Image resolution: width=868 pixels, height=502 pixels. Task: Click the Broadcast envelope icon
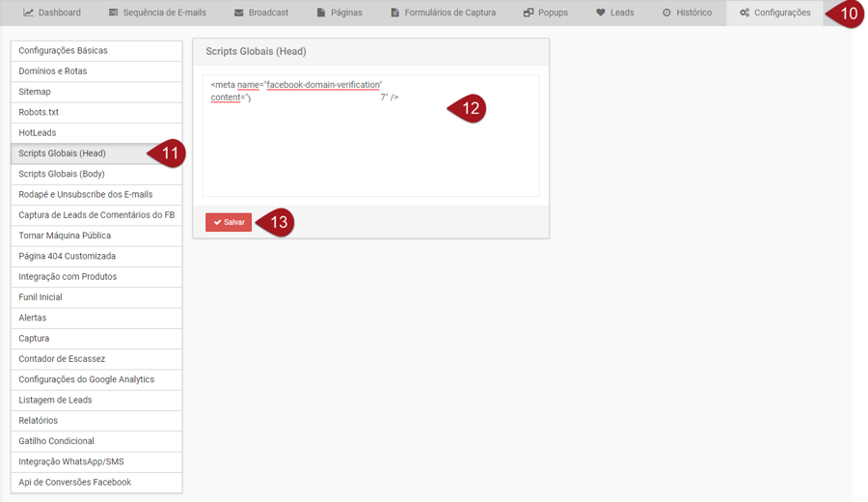(239, 14)
